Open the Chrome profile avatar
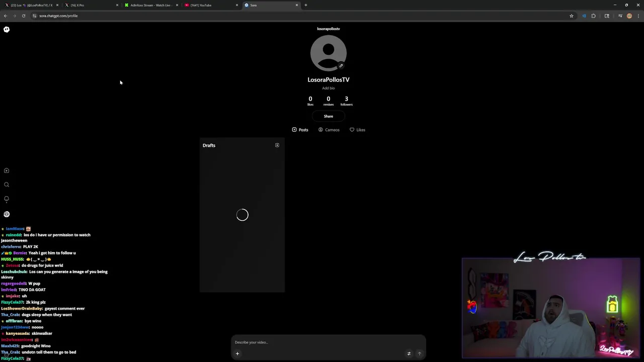The height and width of the screenshot is (362, 644). point(629,16)
